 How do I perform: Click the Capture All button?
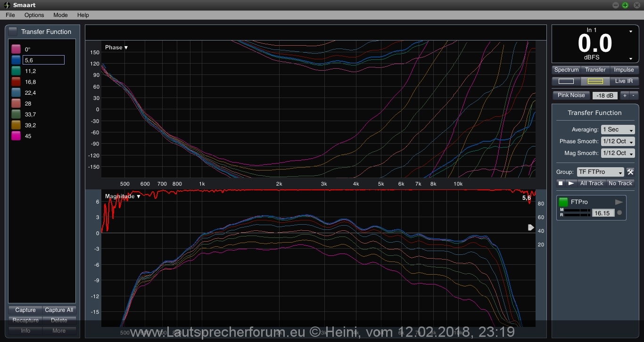click(x=59, y=310)
